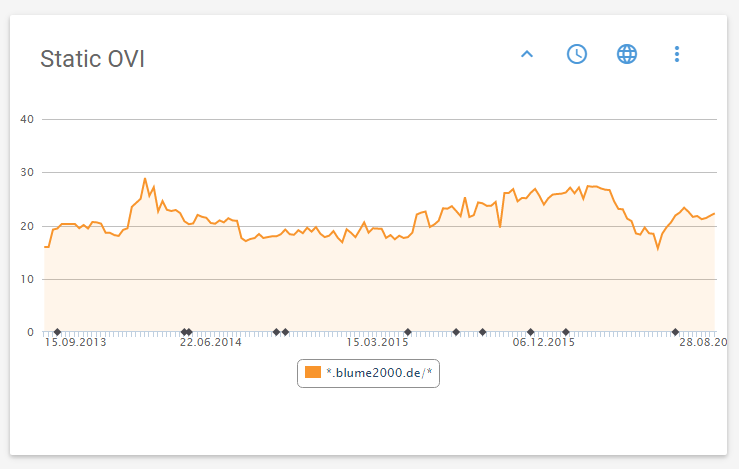This screenshot has width=739, height=469.
Task: Click the 30 value on the y-axis
Action: pos(27,173)
